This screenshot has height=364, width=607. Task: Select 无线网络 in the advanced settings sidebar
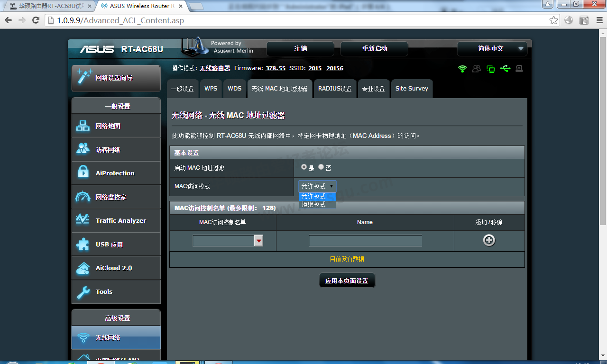click(x=116, y=338)
